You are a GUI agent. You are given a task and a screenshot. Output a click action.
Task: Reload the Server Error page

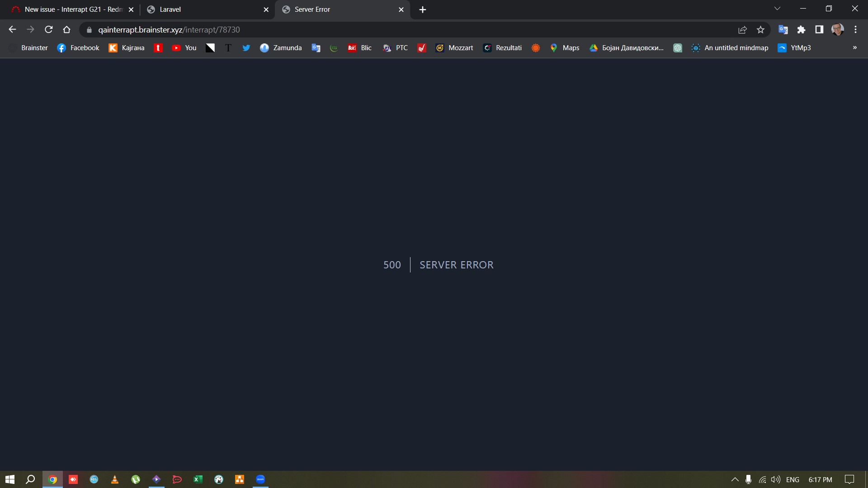[49, 30]
